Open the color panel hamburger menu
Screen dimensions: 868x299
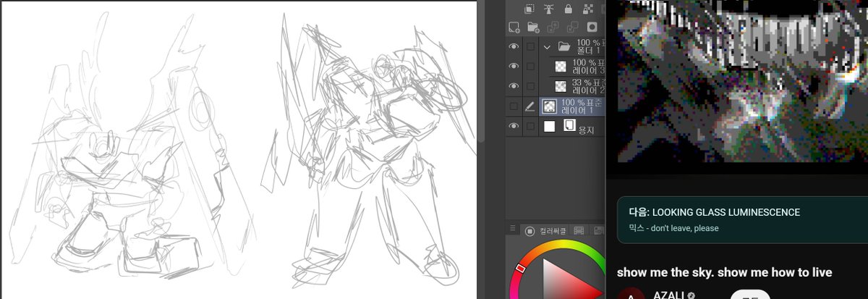click(x=513, y=229)
